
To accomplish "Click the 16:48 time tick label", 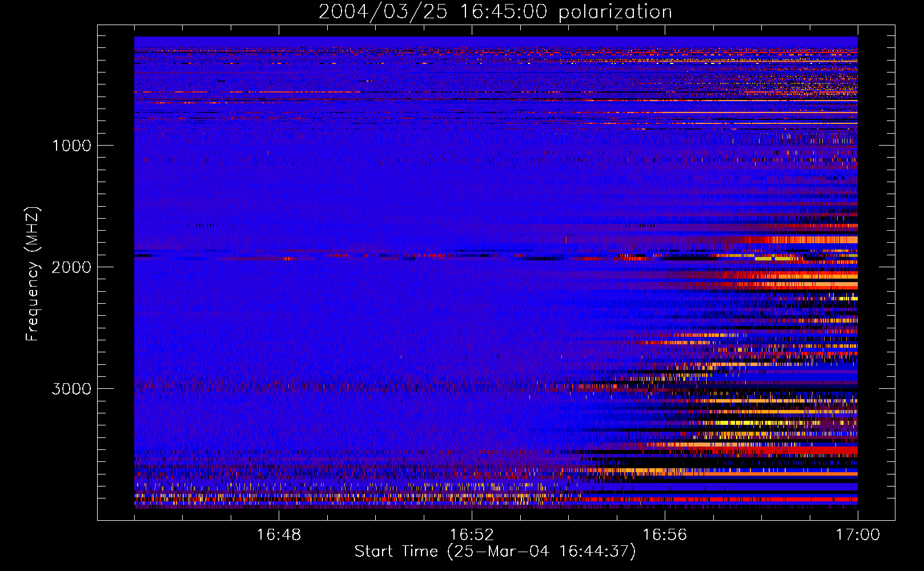I will pyautogui.click(x=279, y=535).
